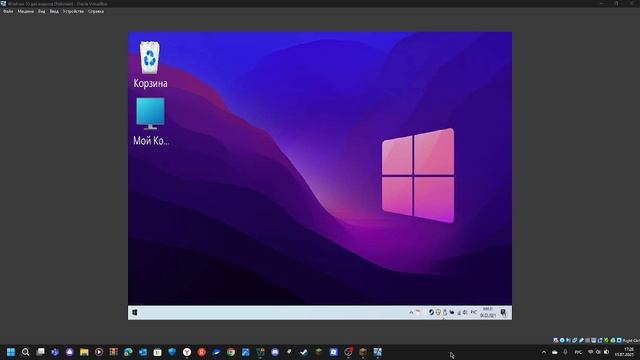Viewport: 640px width, 360px height.
Task: Open Roblox Studio taskbar icon
Action: pyautogui.click(x=333, y=352)
